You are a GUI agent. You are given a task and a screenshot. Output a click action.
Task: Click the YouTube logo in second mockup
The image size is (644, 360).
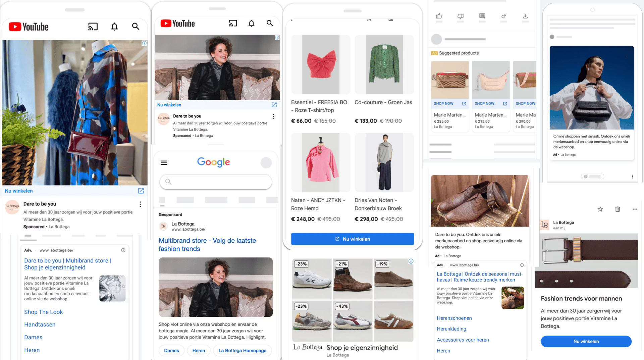(x=177, y=23)
